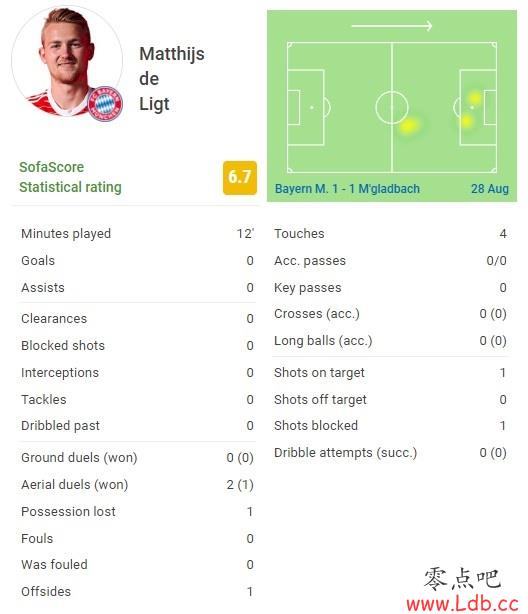Click the Bayern Munich club badge icon
The height and width of the screenshot is (614, 528).
[x=105, y=104]
